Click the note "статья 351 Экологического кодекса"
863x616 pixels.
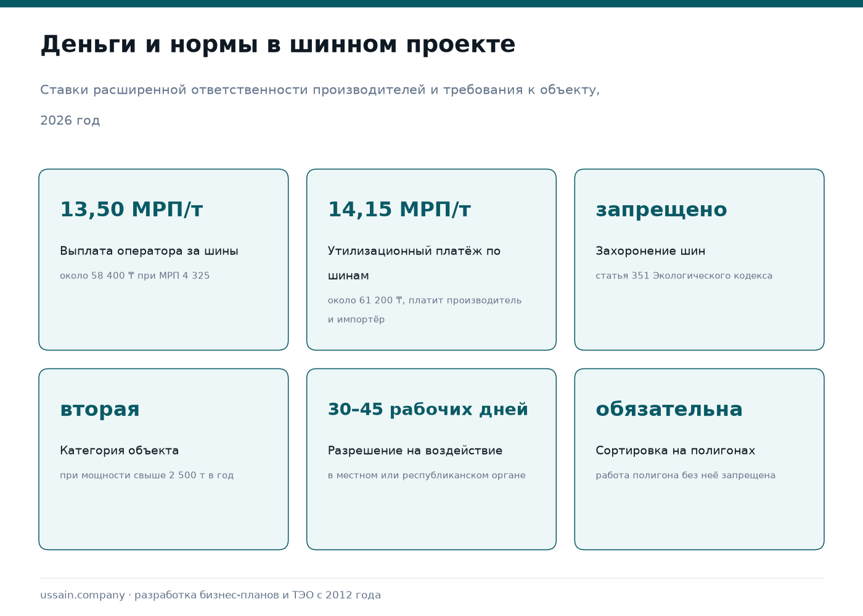[x=684, y=276]
